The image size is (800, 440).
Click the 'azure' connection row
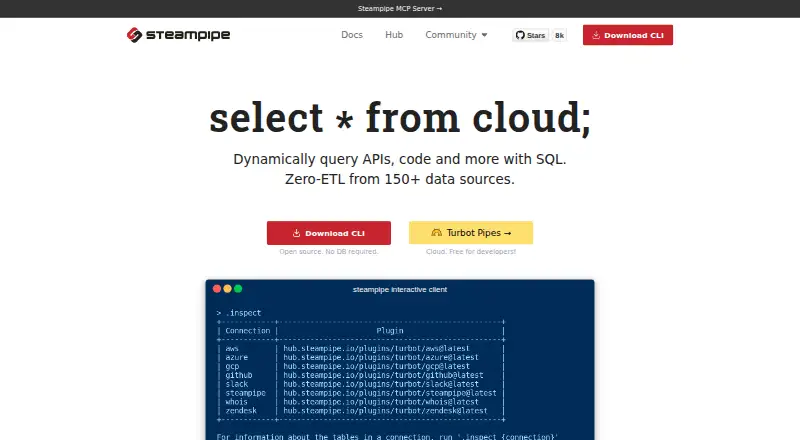point(360,357)
